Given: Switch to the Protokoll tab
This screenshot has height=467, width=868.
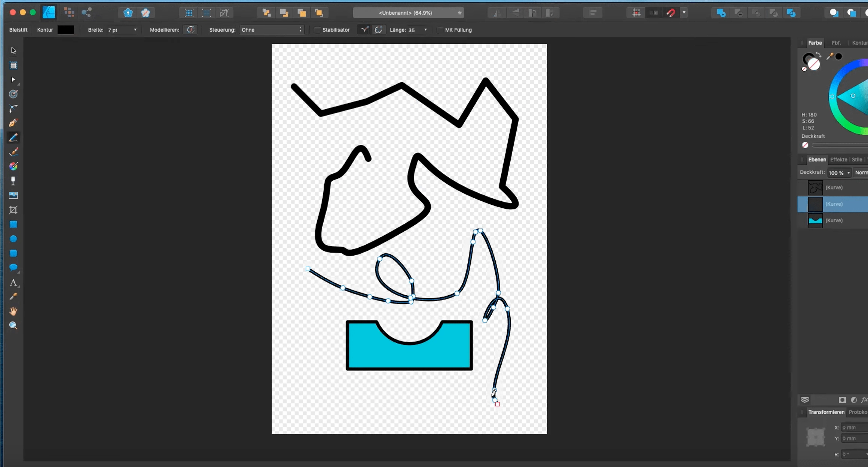Looking at the screenshot, I should pyautogui.click(x=858, y=412).
